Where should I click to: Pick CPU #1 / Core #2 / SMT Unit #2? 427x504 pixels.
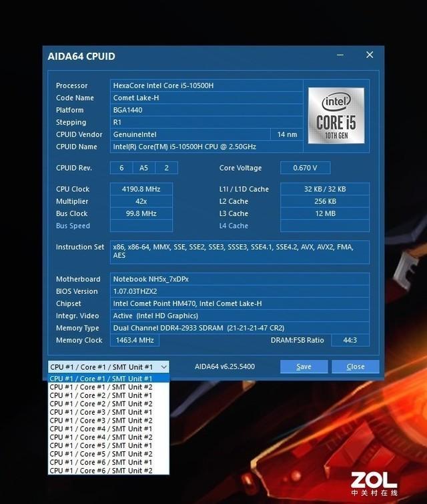point(109,404)
